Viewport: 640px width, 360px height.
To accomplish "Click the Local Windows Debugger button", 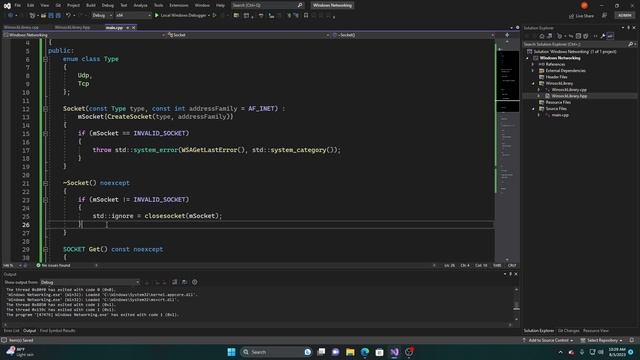I will [x=182, y=16].
